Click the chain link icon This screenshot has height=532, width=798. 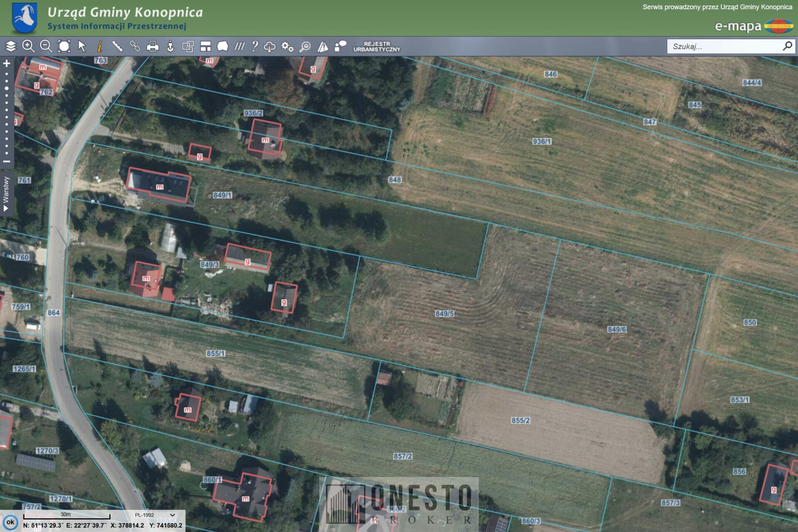coord(135,46)
